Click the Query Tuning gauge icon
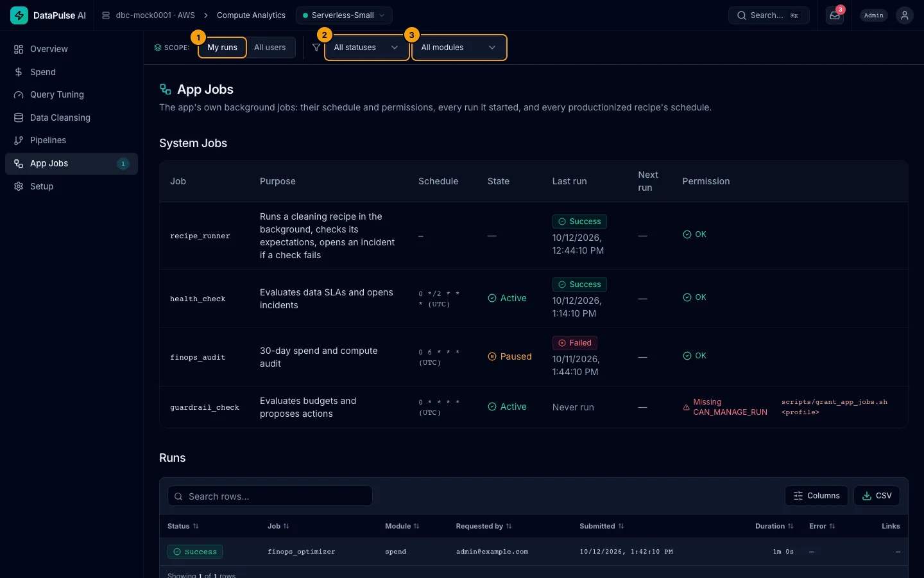 pos(19,95)
